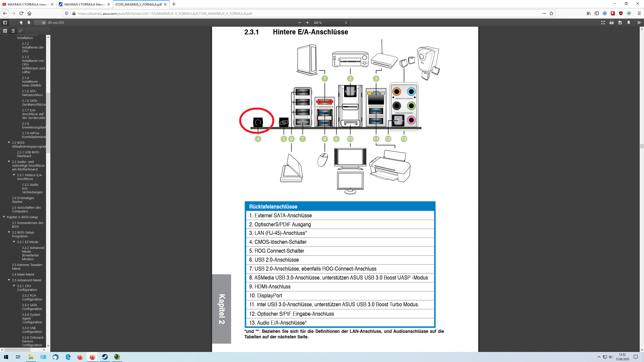Open the 200 % zoom dropdown
This screenshot has width=644, height=362.
[330, 23]
